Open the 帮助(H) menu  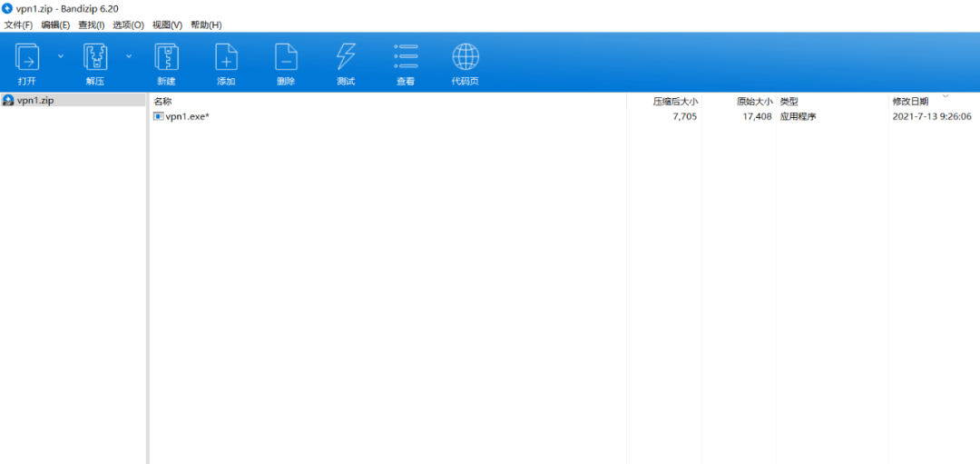click(x=206, y=25)
